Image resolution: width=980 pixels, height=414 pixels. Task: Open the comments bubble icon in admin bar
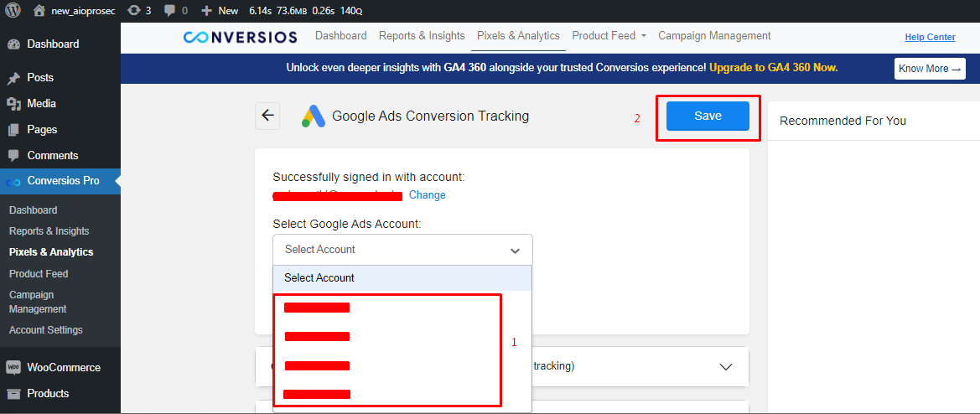(x=169, y=11)
